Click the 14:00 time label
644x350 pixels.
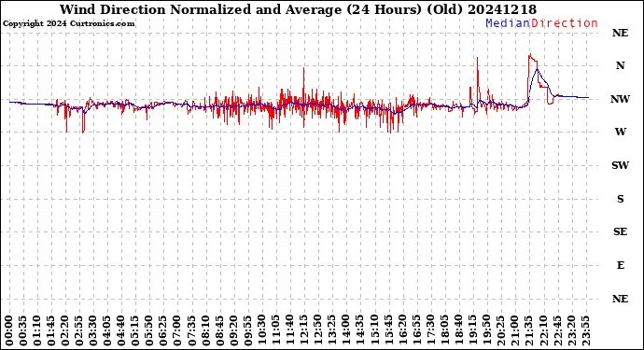(x=346, y=331)
